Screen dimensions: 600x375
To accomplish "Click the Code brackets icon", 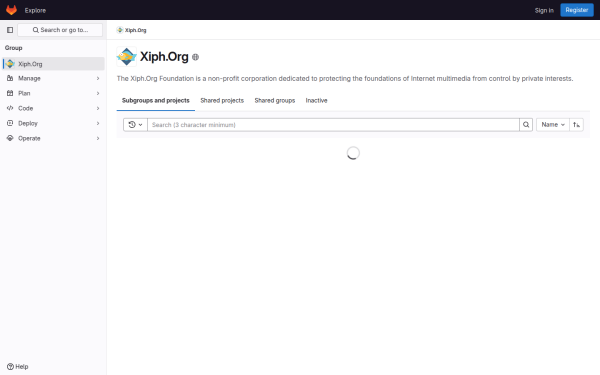I will [10, 108].
